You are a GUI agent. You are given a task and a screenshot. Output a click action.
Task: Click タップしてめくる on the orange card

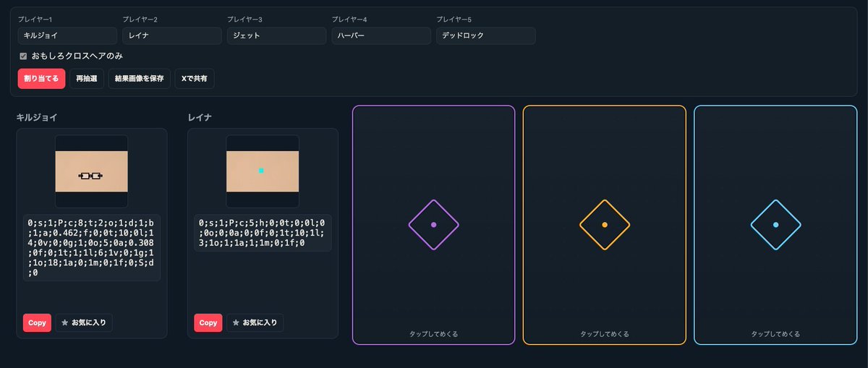pyautogui.click(x=604, y=334)
